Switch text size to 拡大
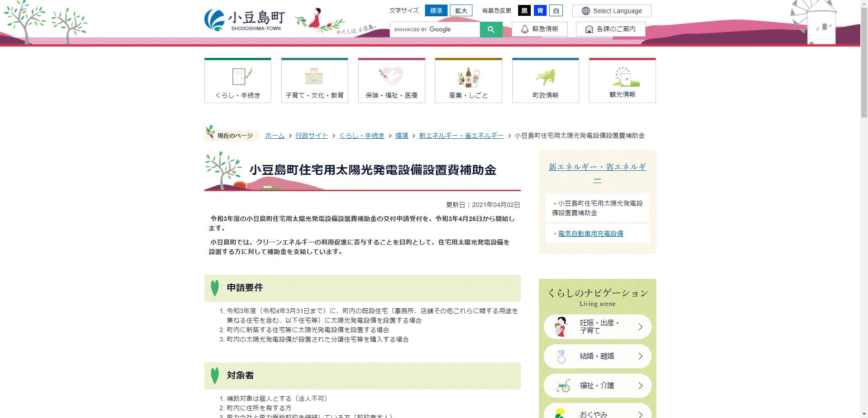Screen dimensions: 868x418 click(461, 10)
